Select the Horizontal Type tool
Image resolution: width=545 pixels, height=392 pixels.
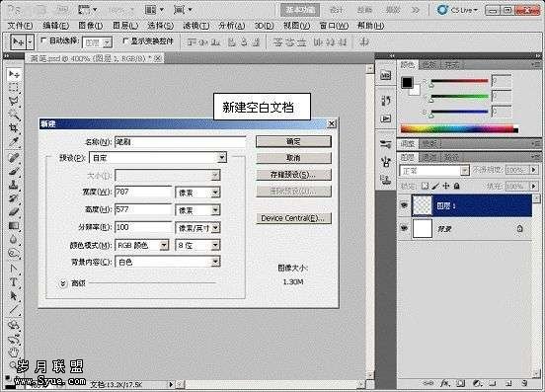click(14, 282)
